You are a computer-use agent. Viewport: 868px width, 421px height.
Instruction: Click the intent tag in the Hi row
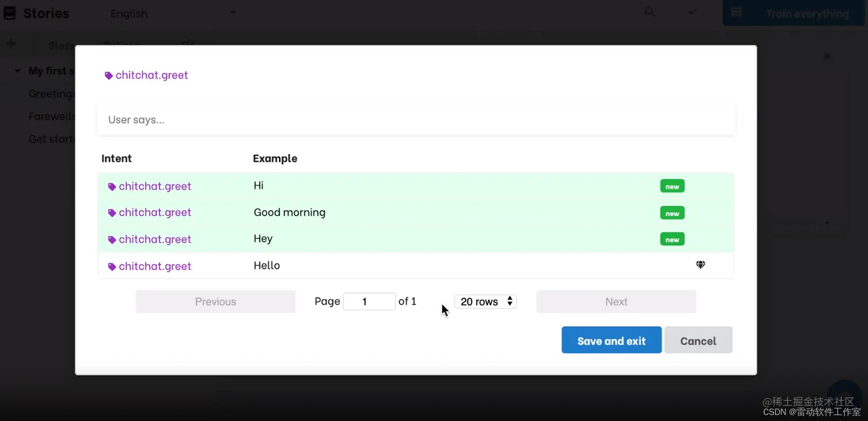pyautogui.click(x=150, y=186)
